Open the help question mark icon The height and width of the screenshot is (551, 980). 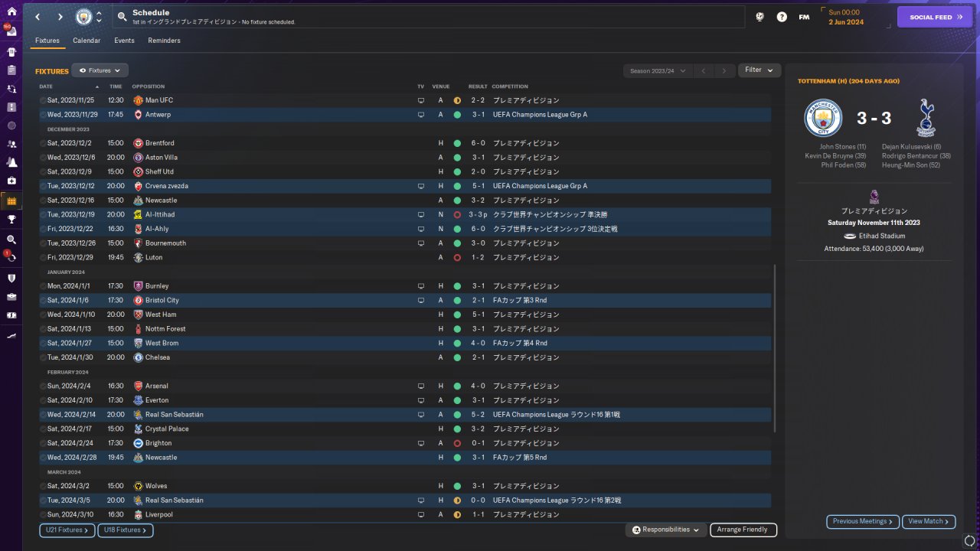(x=782, y=17)
